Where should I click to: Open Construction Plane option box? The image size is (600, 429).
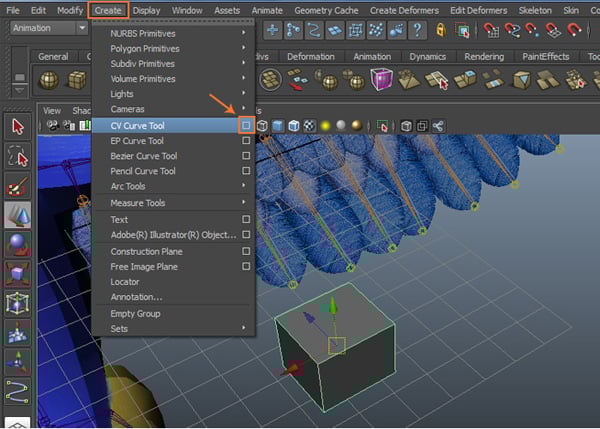point(246,251)
